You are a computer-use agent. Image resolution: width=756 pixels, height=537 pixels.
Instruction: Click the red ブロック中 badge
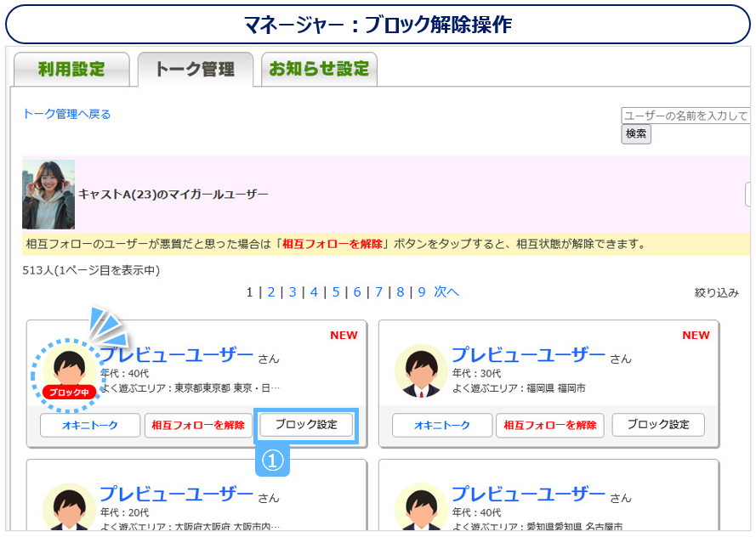(x=69, y=393)
